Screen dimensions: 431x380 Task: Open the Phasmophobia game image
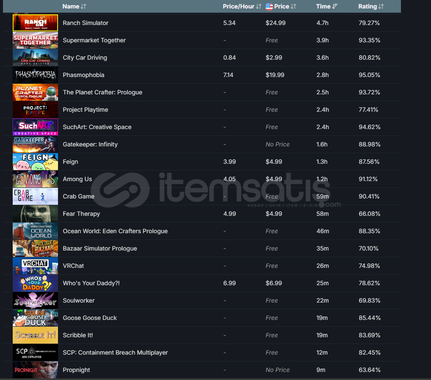click(35, 75)
